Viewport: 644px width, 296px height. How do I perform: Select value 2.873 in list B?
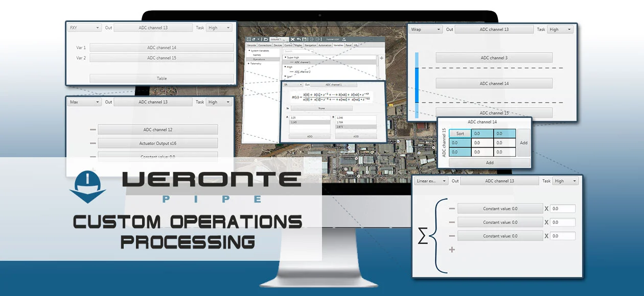[x=356, y=127]
